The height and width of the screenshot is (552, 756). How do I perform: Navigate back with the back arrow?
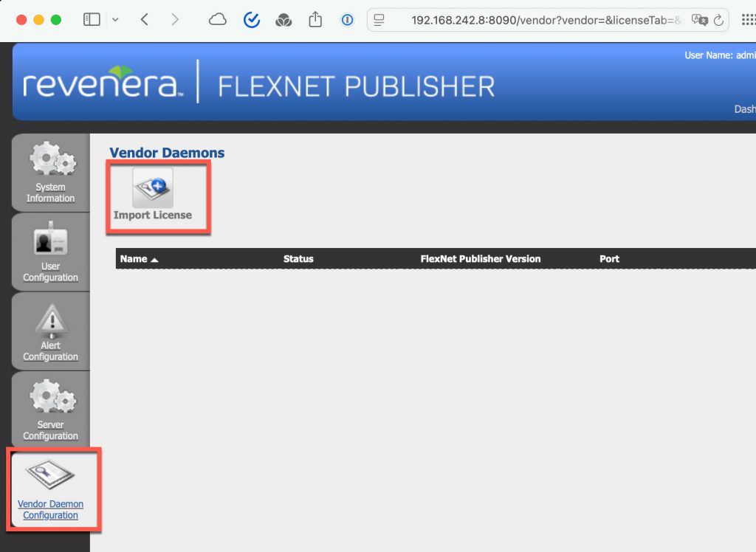(145, 20)
